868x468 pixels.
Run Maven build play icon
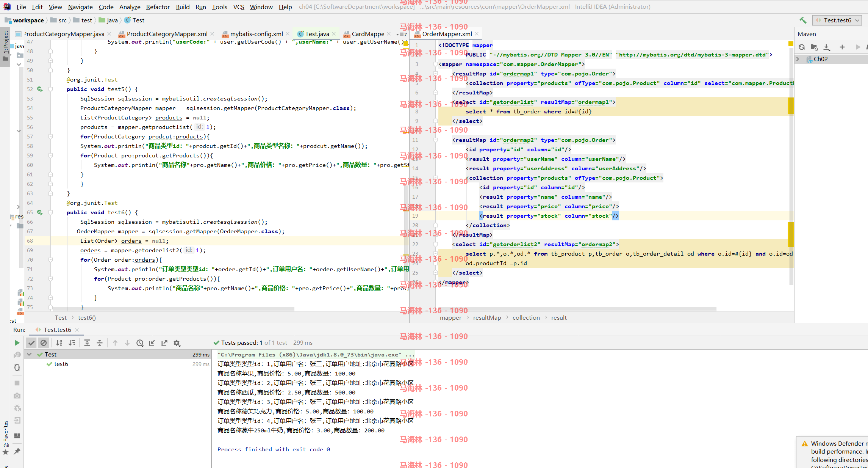click(858, 47)
